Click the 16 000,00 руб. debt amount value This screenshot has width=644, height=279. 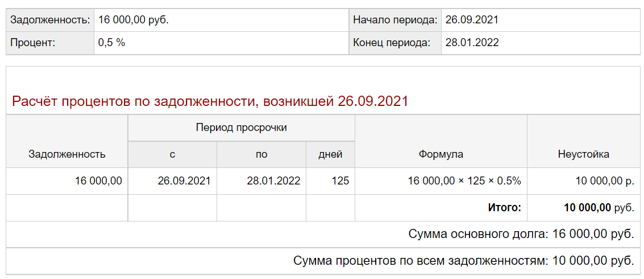(x=134, y=20)
